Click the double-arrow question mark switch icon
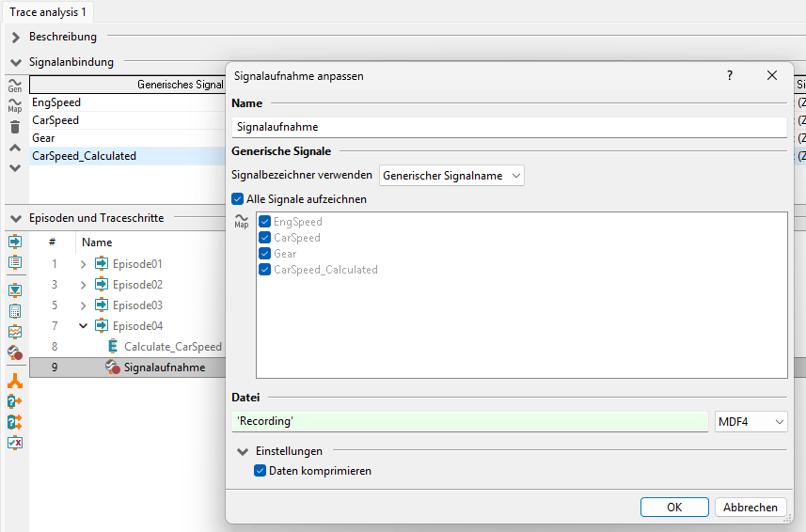806x532 pixels. [x=15, y=422]
